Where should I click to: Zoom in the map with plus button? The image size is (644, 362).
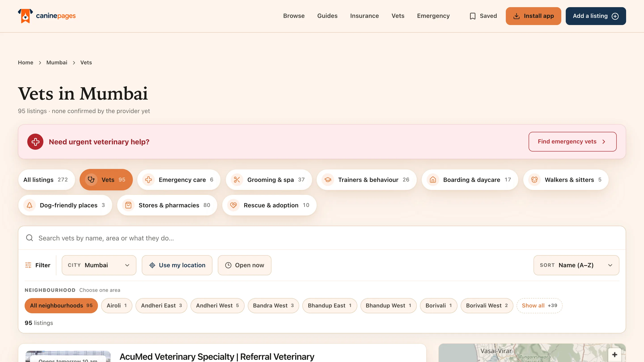coord(615,354)
